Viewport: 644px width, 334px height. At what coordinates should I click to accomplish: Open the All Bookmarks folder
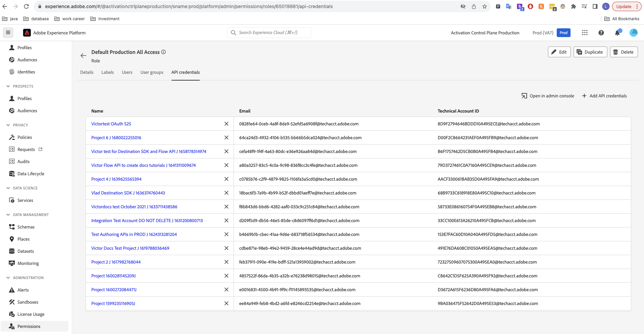tap(622, 19)
